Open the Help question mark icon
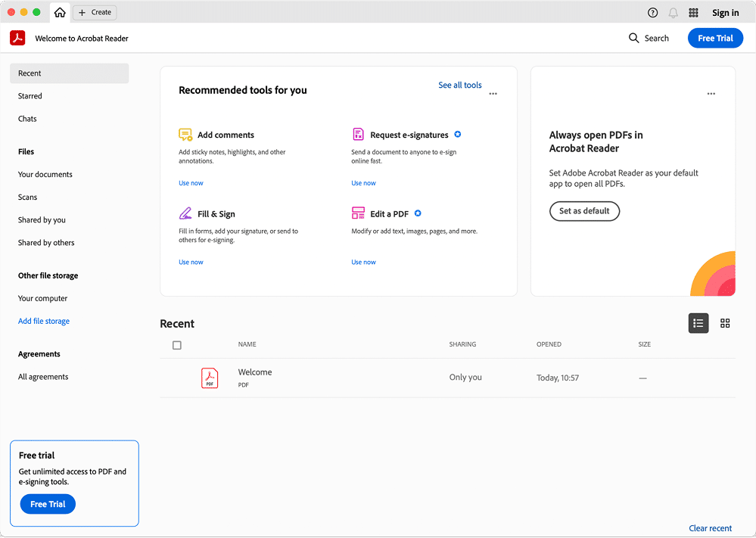Image resolution: width=756 pixels, height=538 pixels. 652,13
